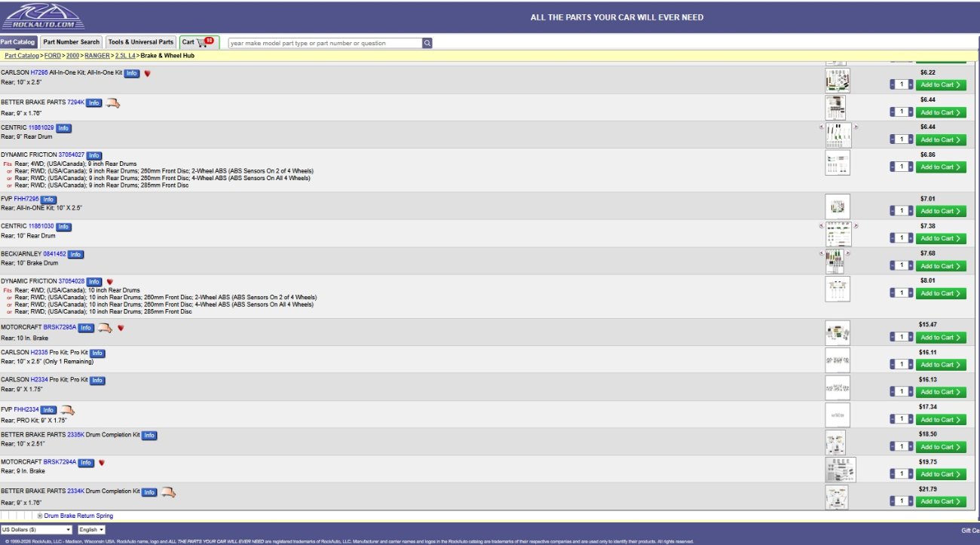Add the $7.38 Centric 11861030 to cart
The image size is (980, 545).
coord(941,239)
